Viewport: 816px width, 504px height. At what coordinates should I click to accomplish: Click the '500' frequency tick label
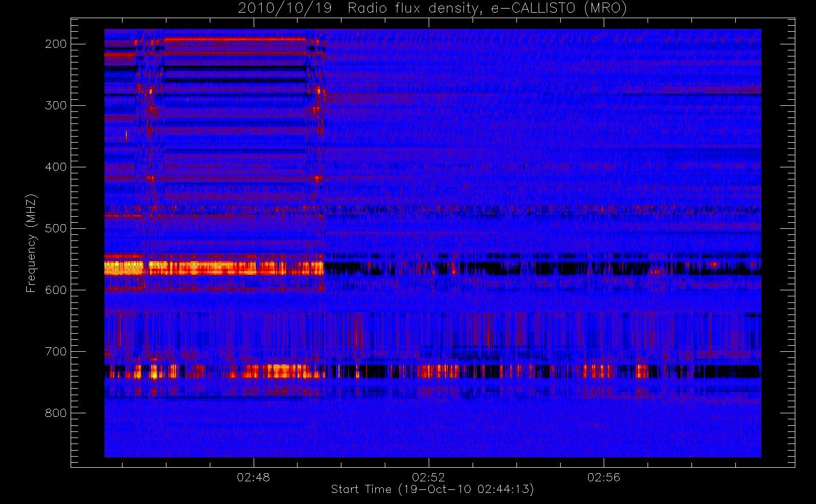(56, 228)
